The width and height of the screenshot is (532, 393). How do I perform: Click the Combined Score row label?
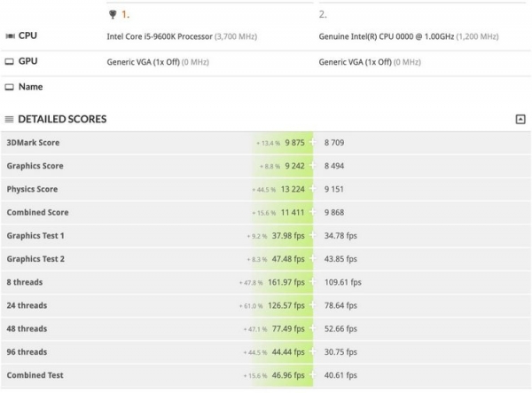37,212
